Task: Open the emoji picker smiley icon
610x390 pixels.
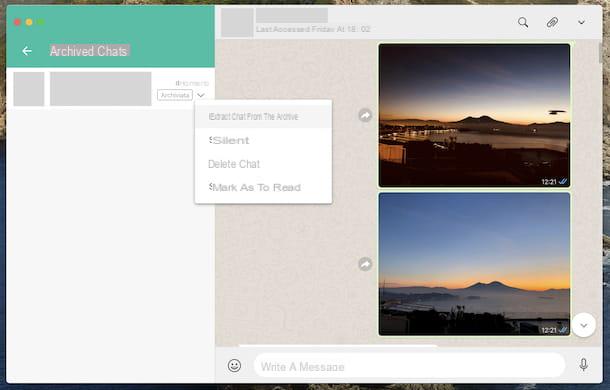Action: [x=234, y=365]
